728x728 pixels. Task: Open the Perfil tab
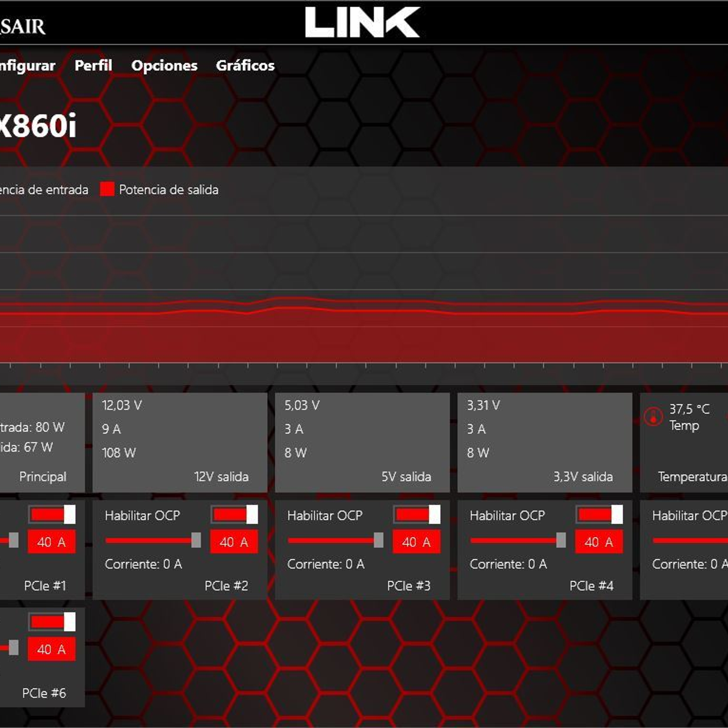pyautogui.click(x=93, y=66)
